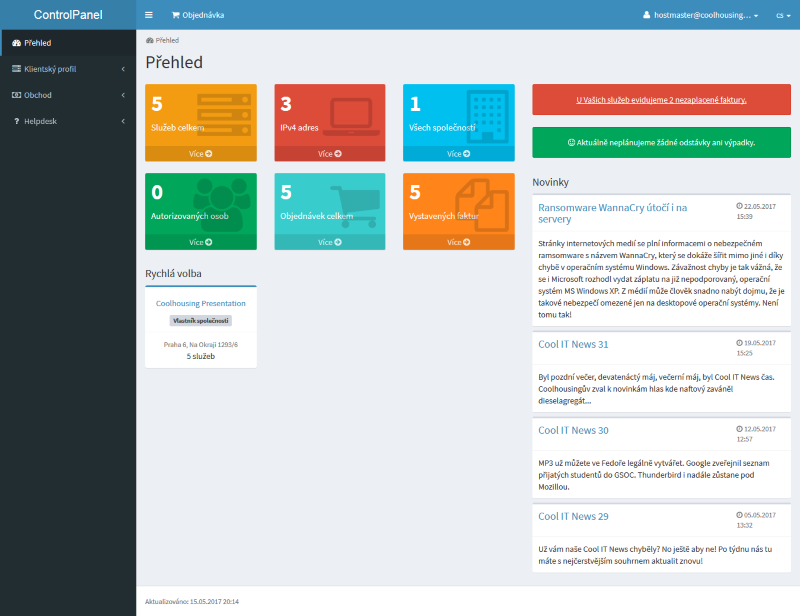The height and width of the screenshot is (616, 800).
Task: Click the number 0 on Autorizovaných osob tile
Action: tap(157, 192)
